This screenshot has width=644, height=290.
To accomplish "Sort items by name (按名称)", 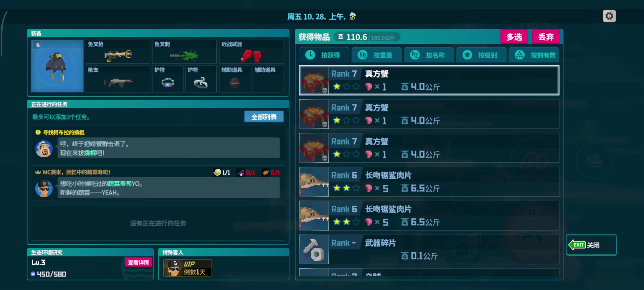I will pos(429,55).
